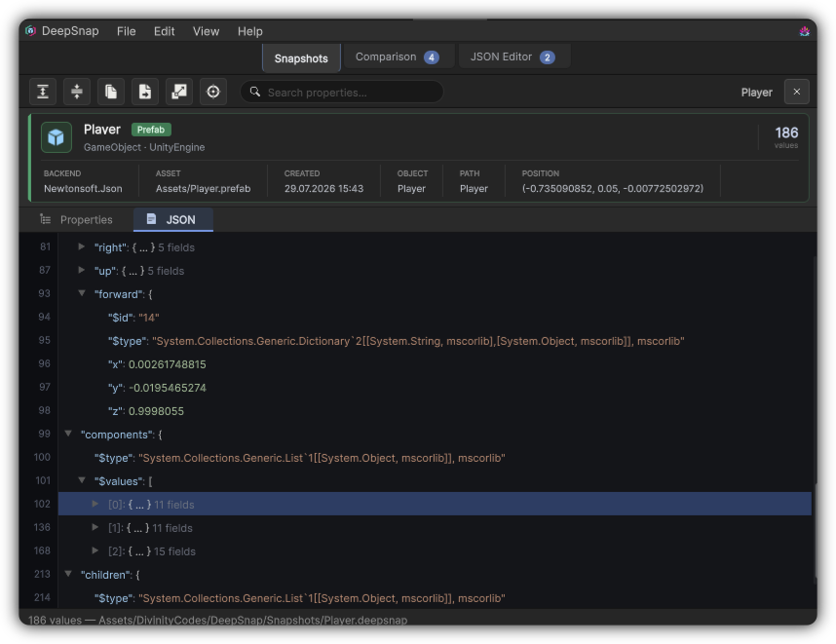
Task: Click the created date 29.07.2026 15:43
Action: coord(323,189)
